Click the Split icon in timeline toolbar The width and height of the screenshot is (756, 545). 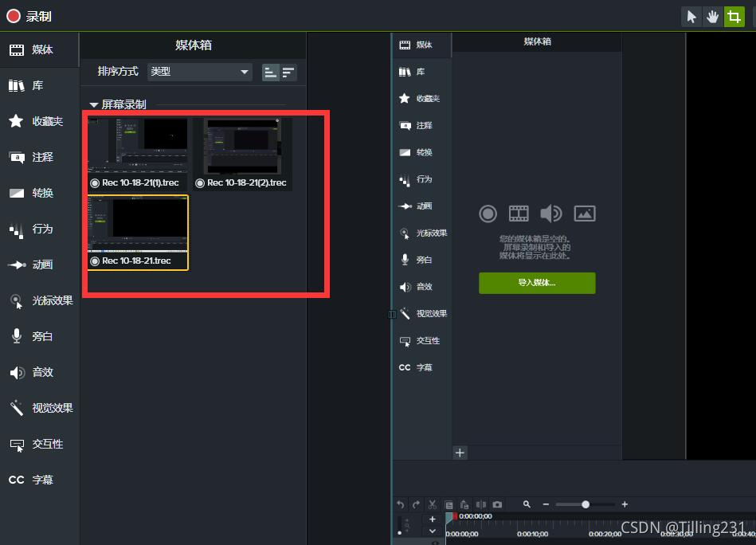(481, 504)
